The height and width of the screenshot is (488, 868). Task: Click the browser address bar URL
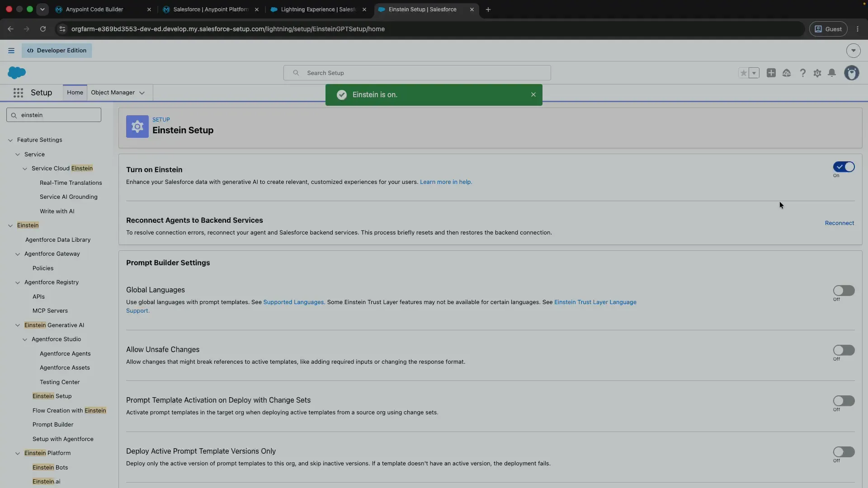[x=228, y=29]
